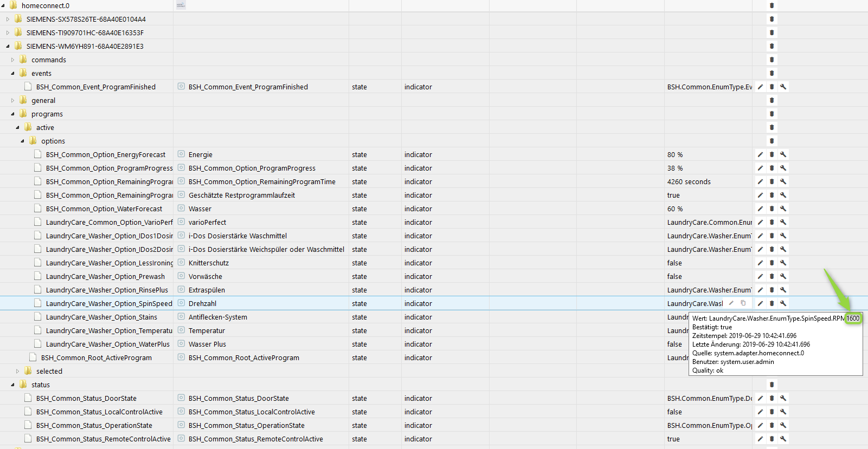Edit the BSH_Common_Status_DoorState row
The width and height of the screenshot is (868, 449).
[x=760, y=398]
